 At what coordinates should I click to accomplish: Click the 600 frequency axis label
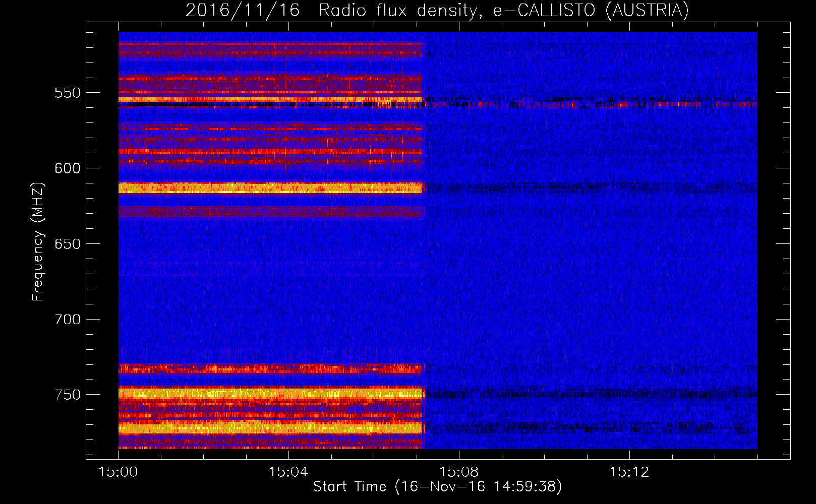[x=68, y=169]
